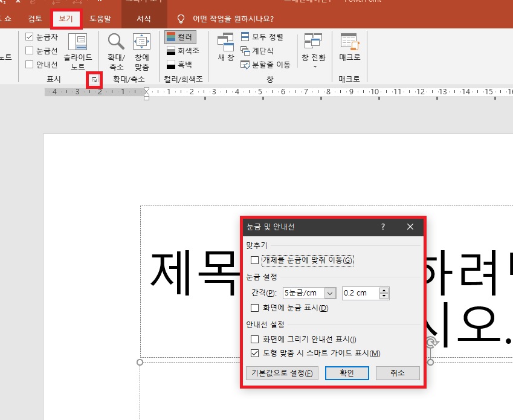
Task: Select 컬러 color mode
Action: pyautogui.click(x=180, y=37)
